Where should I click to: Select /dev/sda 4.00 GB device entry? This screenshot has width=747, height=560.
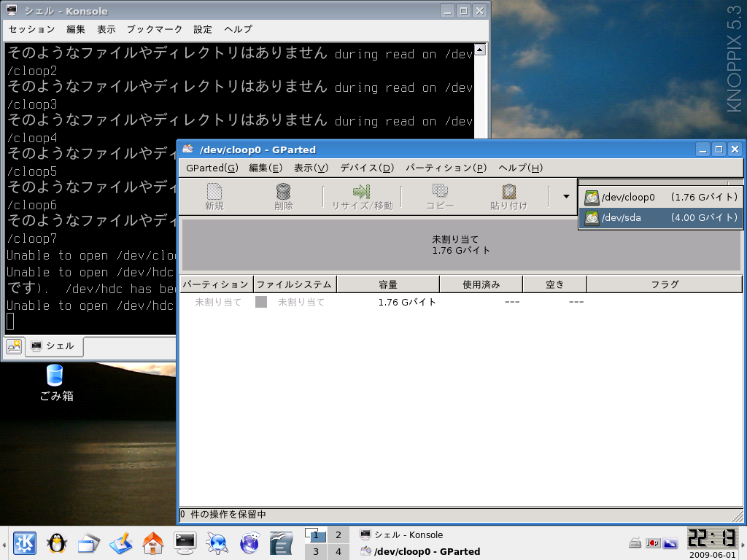[661, 218]
